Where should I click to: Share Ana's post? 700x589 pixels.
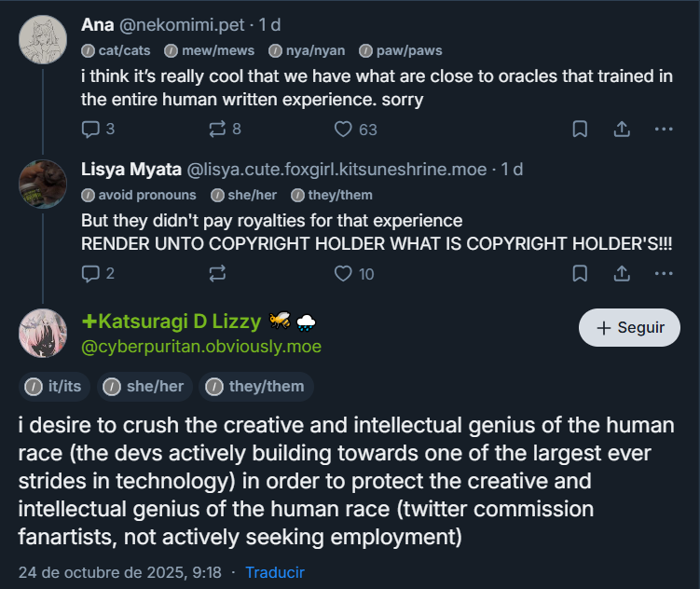pyautogui.click(x=622, y=129)
